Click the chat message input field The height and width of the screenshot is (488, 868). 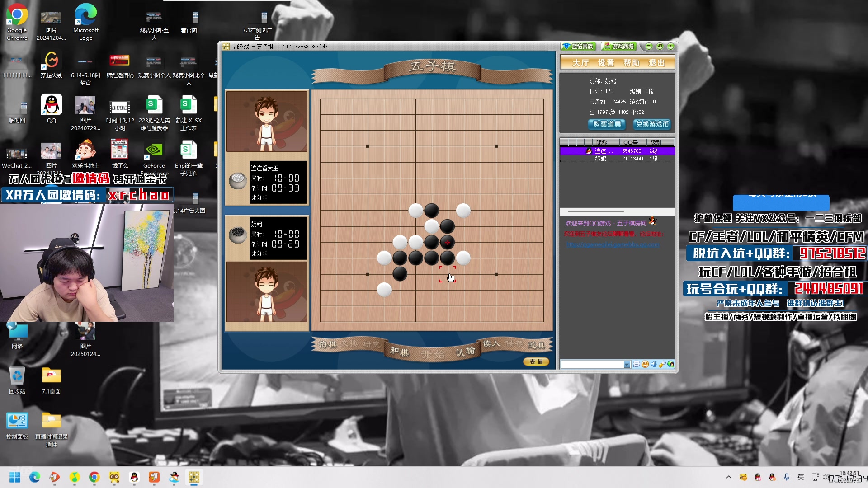(592, 365)
